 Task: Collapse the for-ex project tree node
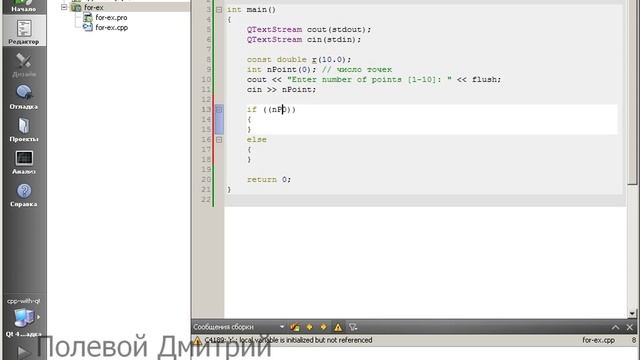tap(64, 7)
